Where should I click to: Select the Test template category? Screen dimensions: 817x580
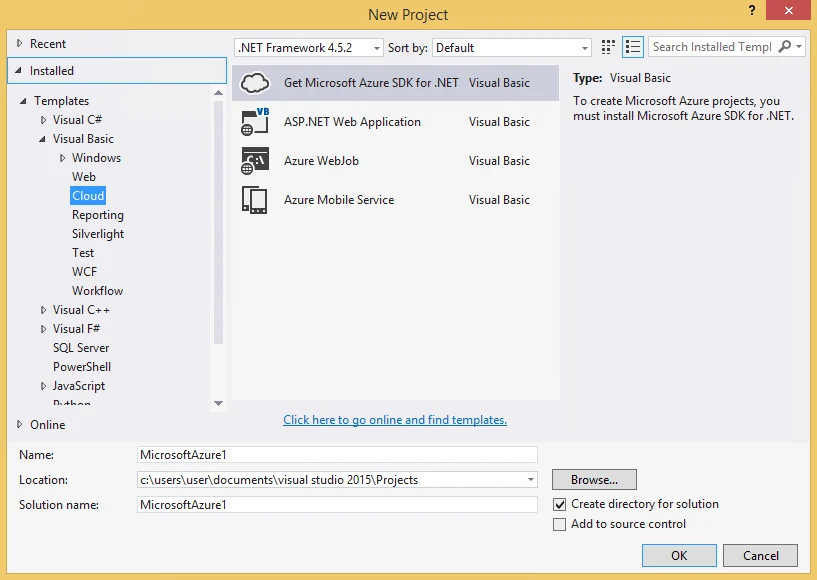coord(83,253)
